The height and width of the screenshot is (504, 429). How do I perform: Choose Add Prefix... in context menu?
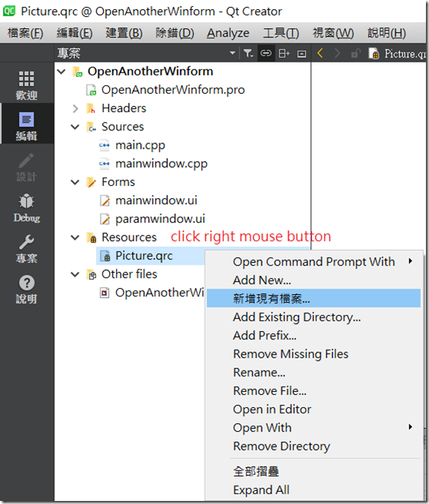coord(314,335)
